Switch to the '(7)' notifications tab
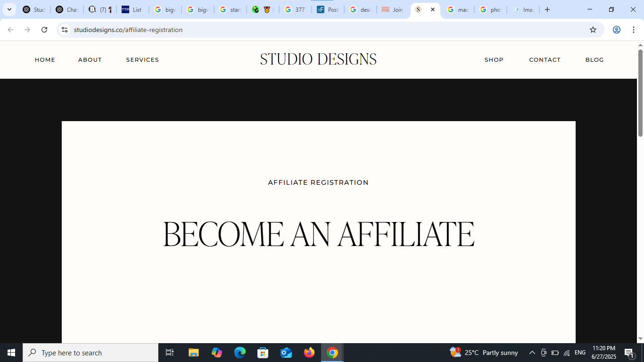 tap(100, 9)
